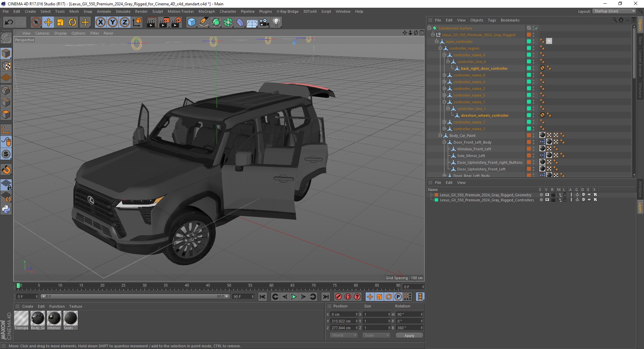Toggle lock for Rigged_Geometry layer
This screenshot has height=349, width=644.
[565, 195]
